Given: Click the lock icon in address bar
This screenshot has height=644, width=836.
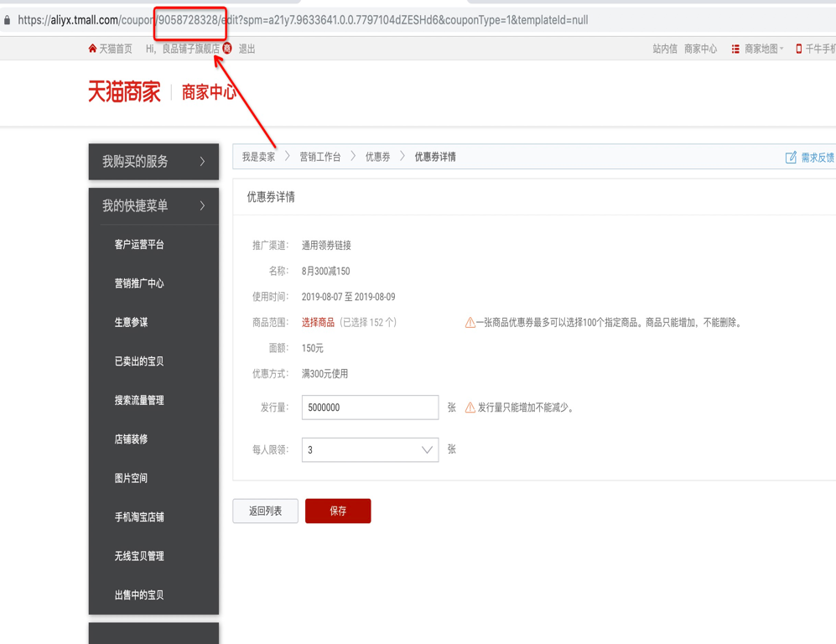Looking at the screenshot, I should pyautogui.click(x=7, y=20).
